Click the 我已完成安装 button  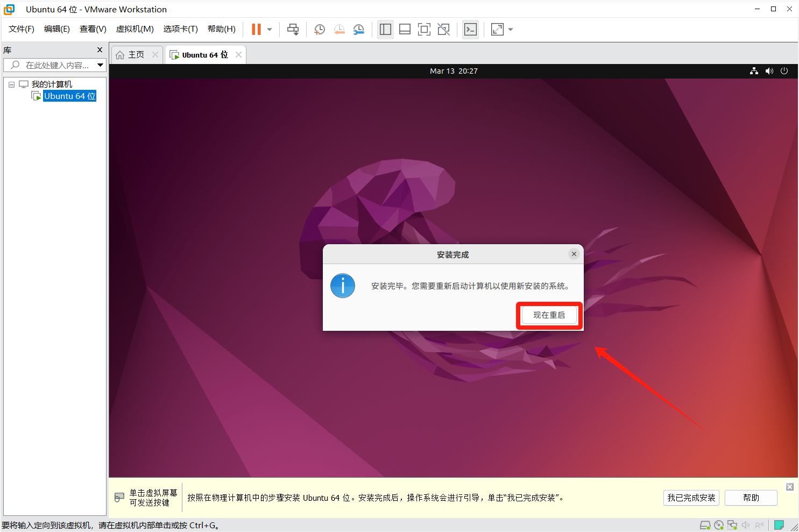coord(691,498)
